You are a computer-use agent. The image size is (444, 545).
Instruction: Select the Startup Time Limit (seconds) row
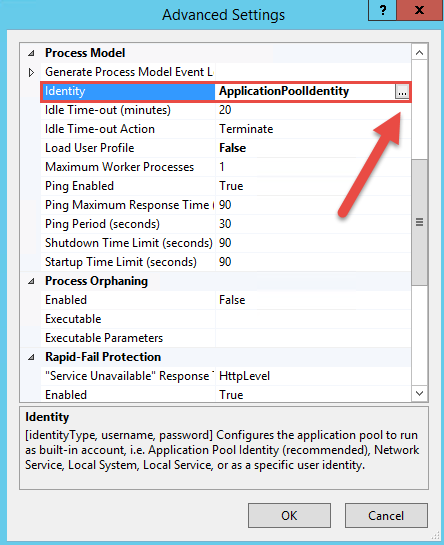[x=226, y=262]
